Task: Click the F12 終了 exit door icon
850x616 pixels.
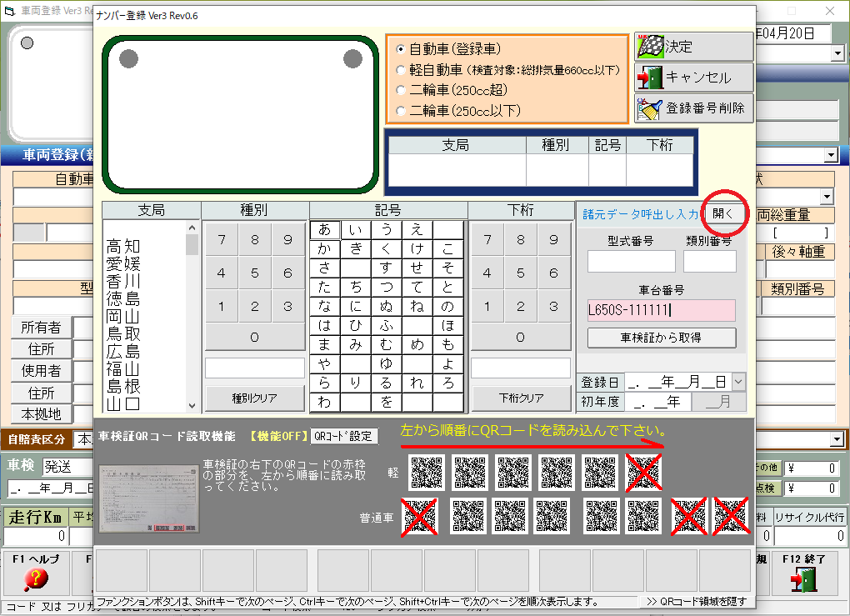Action: pyautogui.click(x=803, y=579)
